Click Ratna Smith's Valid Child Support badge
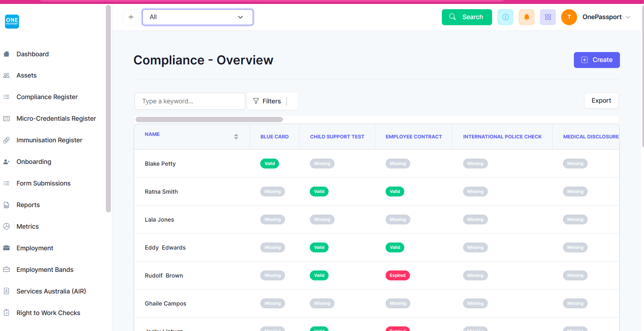The width and height of the screenshot is (644, 331). [319, 192]
